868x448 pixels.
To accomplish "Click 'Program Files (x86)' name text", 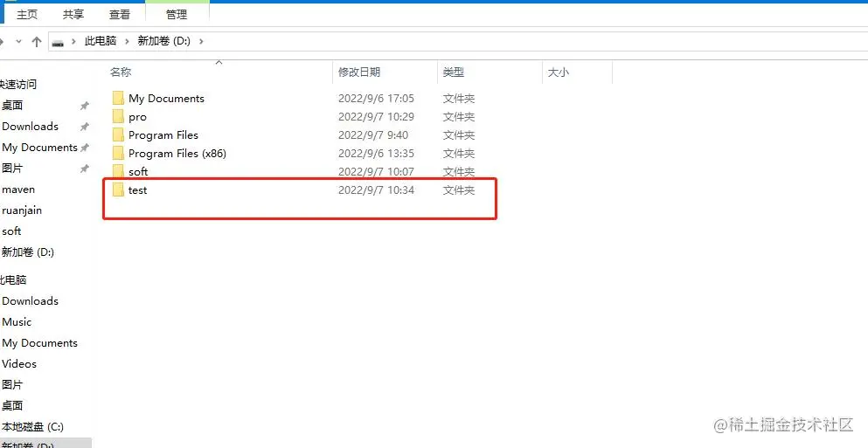I will [x=177, y=153].
